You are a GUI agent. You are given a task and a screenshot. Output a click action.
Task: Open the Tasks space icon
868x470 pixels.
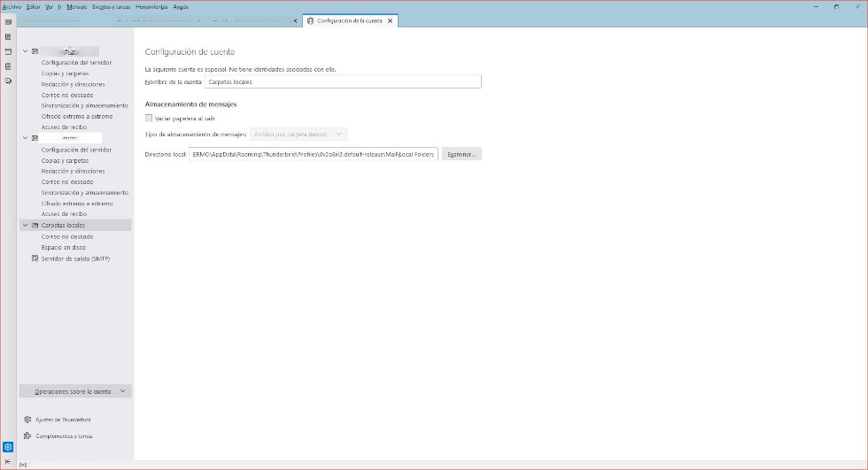[8, 65]
